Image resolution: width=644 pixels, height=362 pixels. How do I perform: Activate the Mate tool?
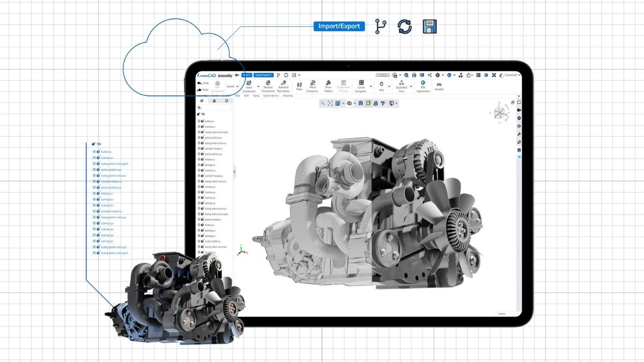(299, 85)
